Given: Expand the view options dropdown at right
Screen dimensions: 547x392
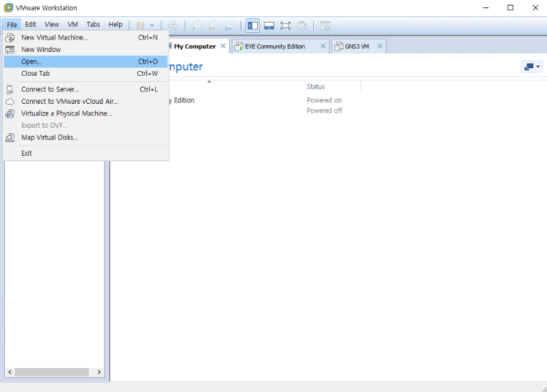Looking at the screenshot, I should pos(531,67).
